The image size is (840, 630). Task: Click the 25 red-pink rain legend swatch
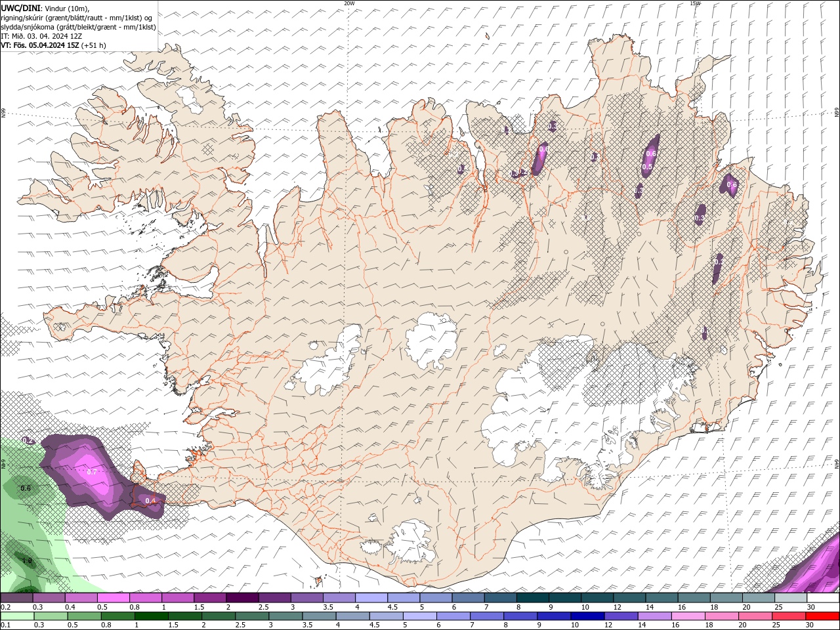click(x=789, y=616)
